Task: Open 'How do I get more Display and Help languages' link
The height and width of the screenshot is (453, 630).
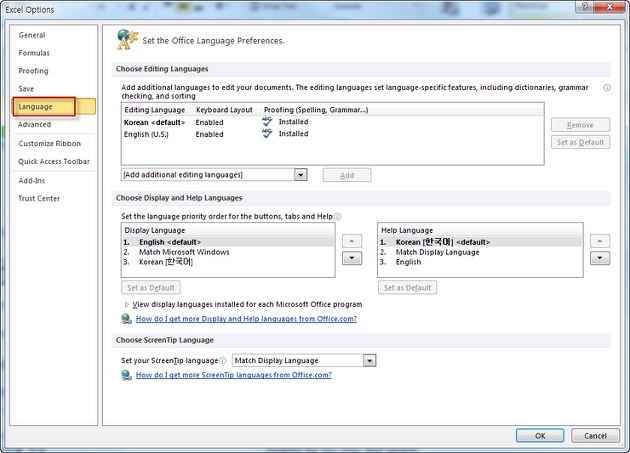Action: (x=246, y=319)
